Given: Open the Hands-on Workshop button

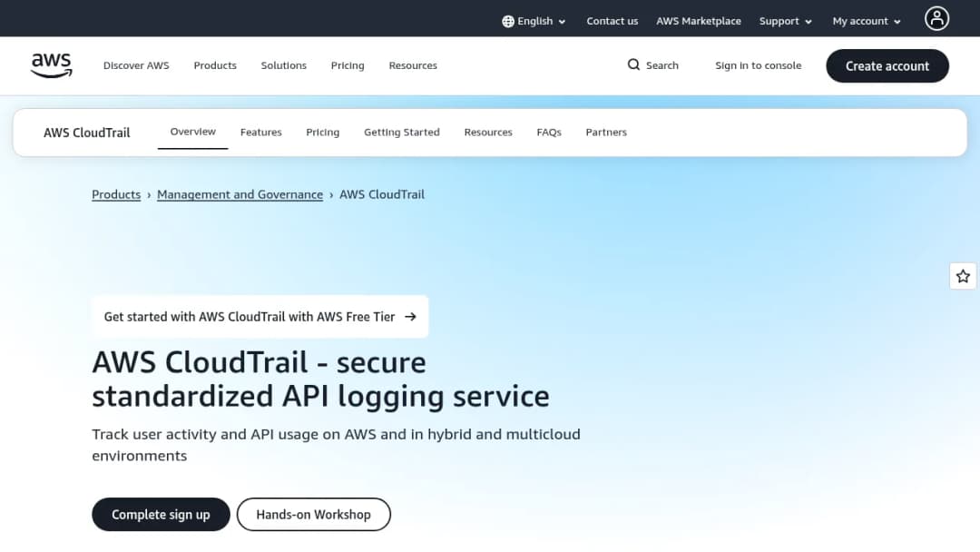Looking at the screenshot, I should coord(313,515).
